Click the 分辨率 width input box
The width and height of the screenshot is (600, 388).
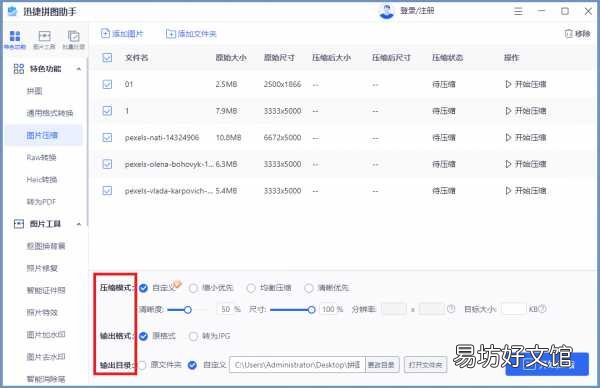[x=394, y=309]
